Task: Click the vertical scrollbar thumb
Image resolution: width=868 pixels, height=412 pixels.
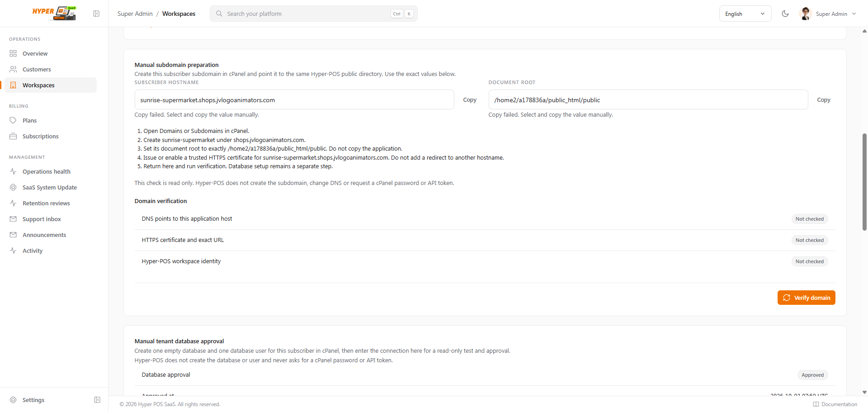Action: pyautogui.click(x=864, y=182)
